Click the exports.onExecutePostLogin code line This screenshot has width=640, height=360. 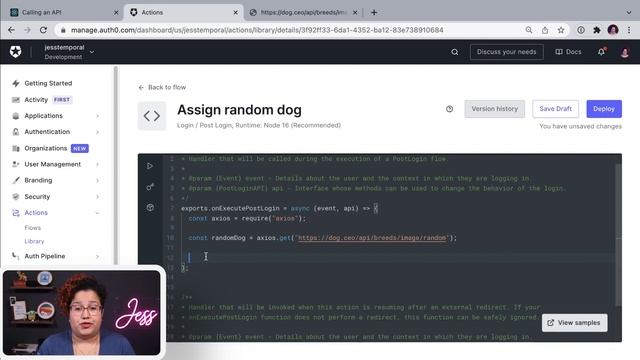pos(279,208)
